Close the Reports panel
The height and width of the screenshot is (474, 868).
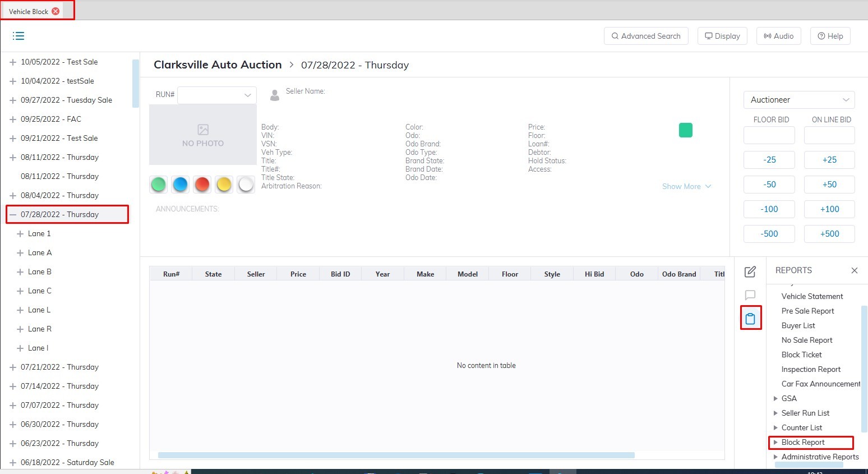click(854, 270)
